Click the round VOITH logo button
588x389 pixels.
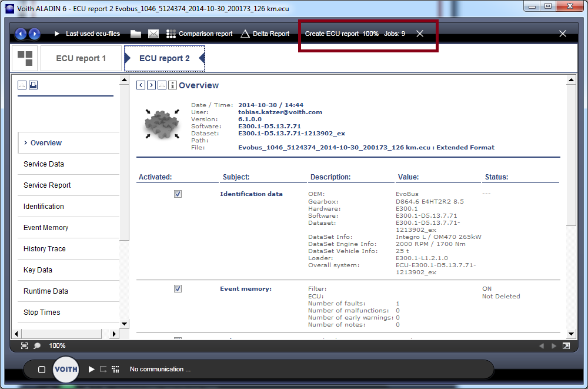pyautogui.click(x=66, y=369)
